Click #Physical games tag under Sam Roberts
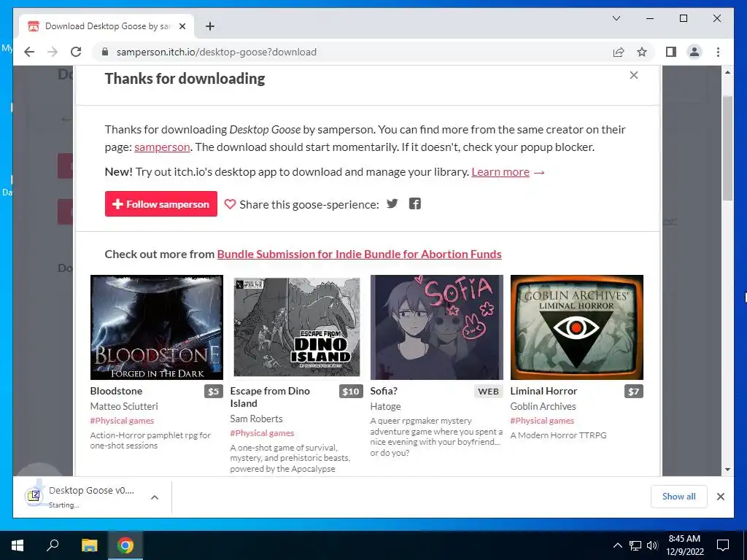 coord(262,433)
